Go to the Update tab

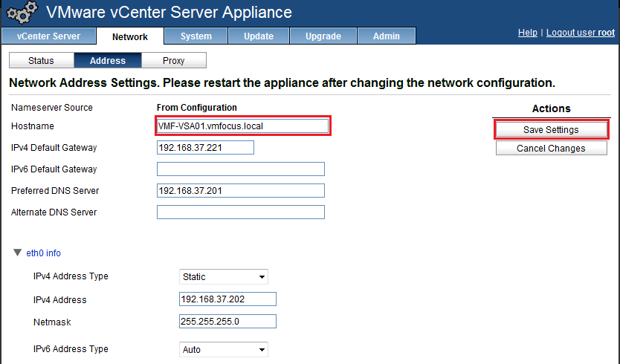(x=258, y=36)
